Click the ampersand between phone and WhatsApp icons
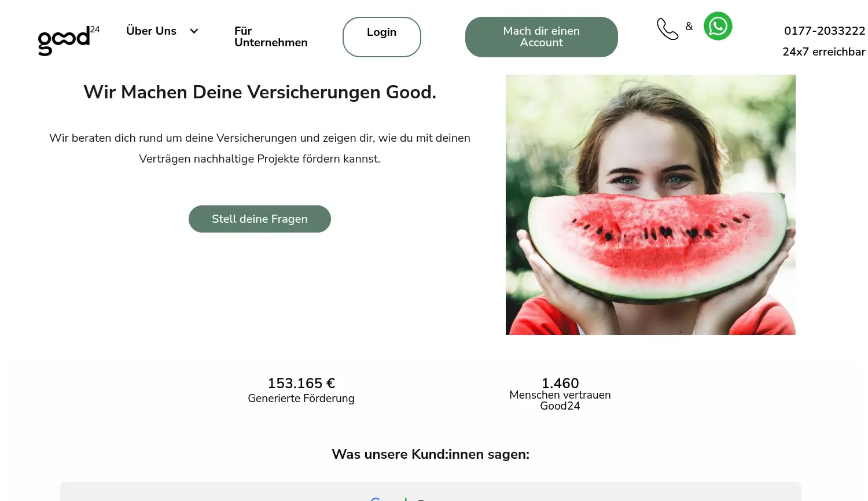This screenshot has height=501, width=868. [689, 26]
